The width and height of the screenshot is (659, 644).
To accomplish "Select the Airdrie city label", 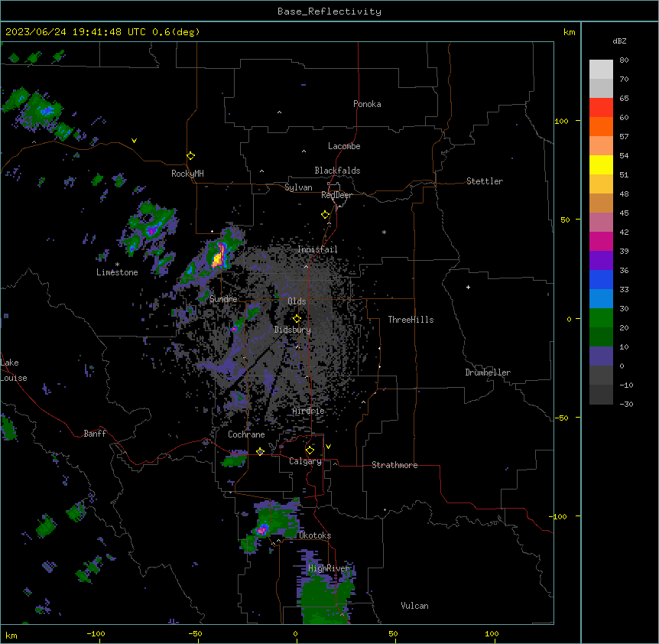I will click(309, 411).
